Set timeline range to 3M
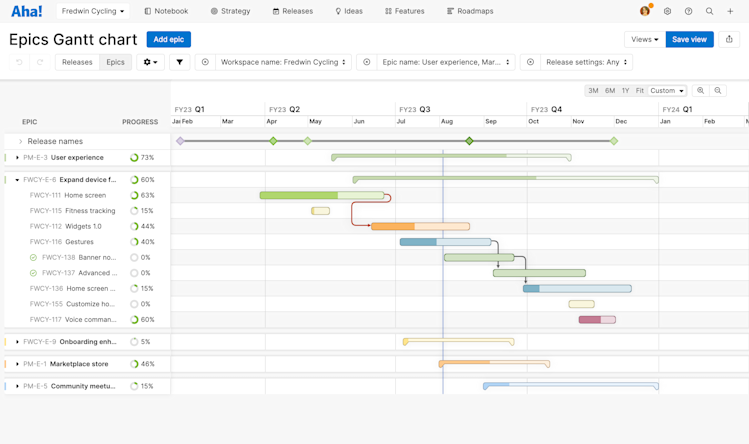Viewport: 749px width, 444px height. [593, 90]
